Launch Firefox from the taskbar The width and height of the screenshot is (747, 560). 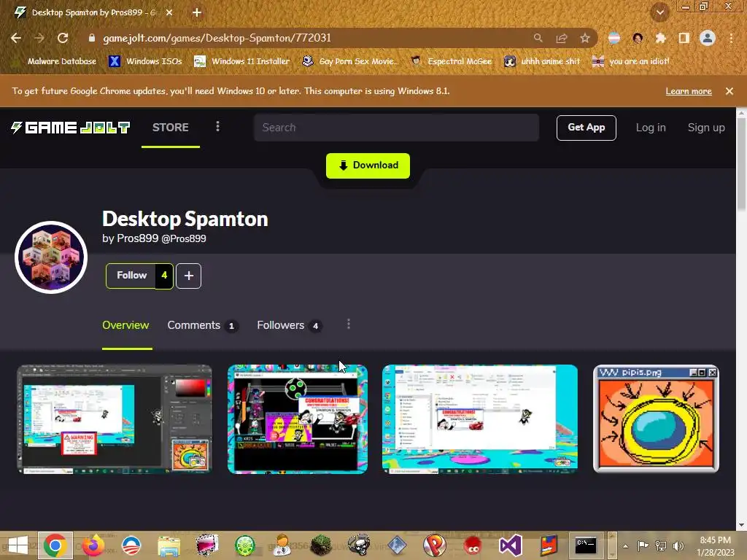[x=93, y=545]
